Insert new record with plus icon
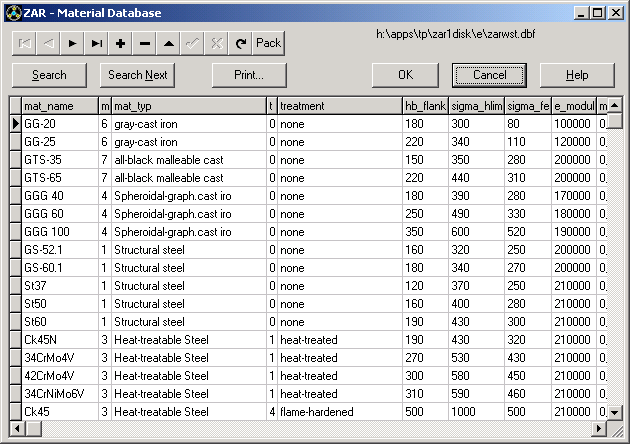630x444 pixels. click(121, 43)
